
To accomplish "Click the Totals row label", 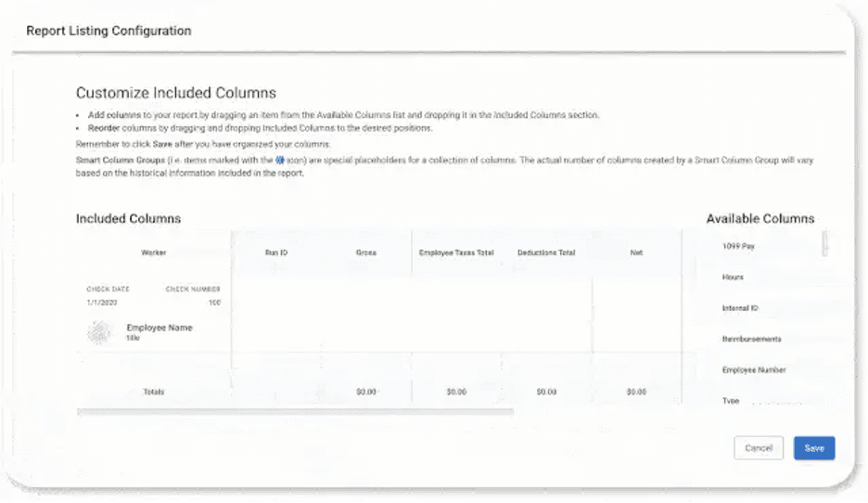I will pyautogui.click(x=154, y=392).
